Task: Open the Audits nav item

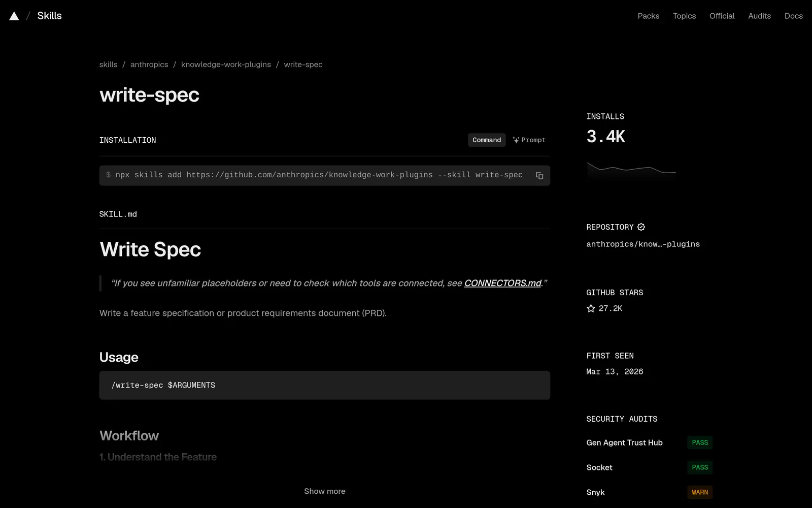Action: (759, 16)
